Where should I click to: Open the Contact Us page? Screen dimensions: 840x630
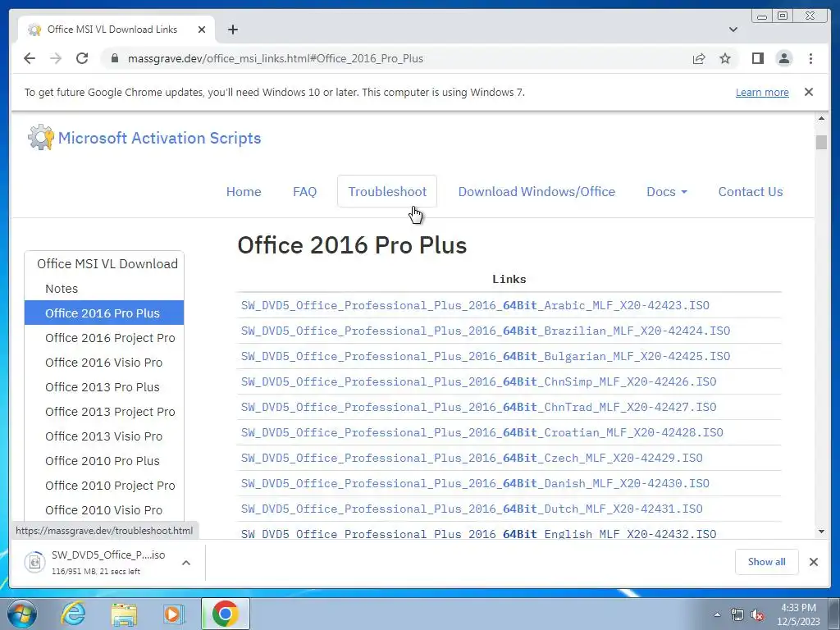point(751,191)
